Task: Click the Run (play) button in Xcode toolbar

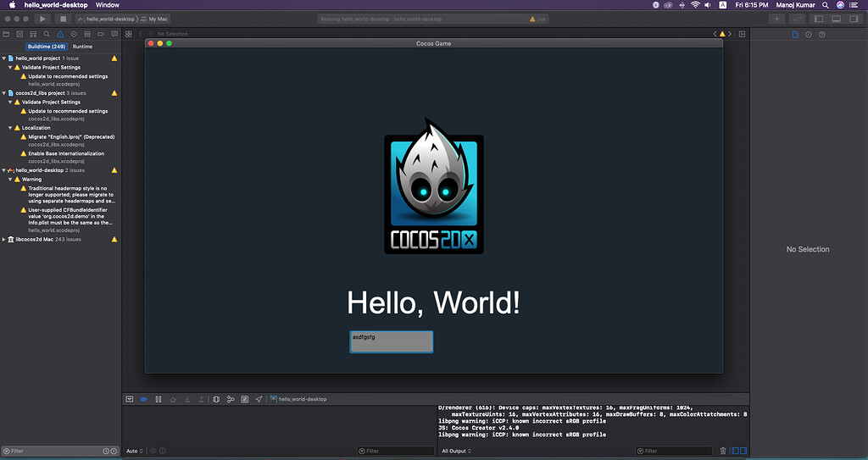Action: click(x=42, y=19)
